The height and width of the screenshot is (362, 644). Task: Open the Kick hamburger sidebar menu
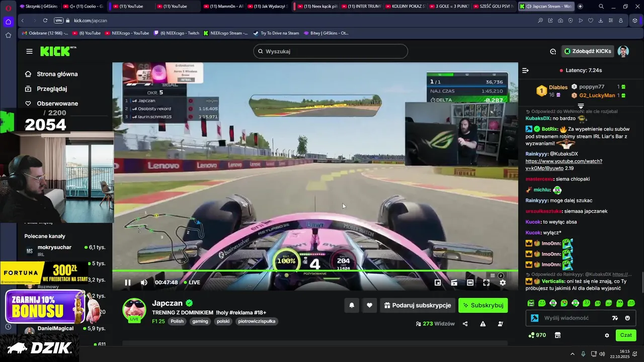coord(29,51)
